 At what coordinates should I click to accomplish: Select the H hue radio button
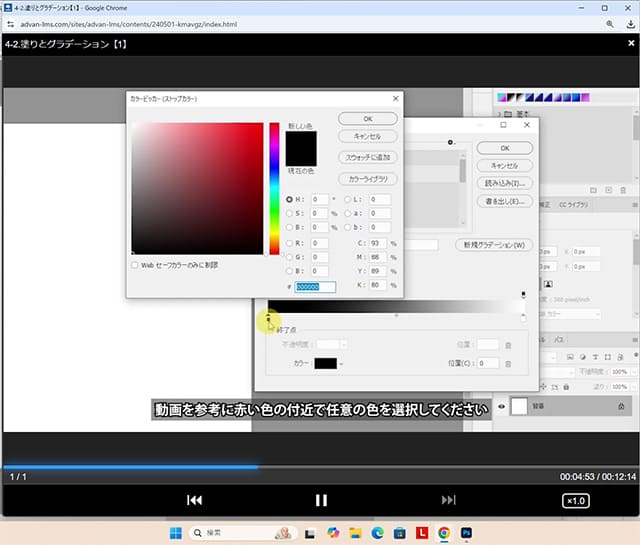[290, 199]
